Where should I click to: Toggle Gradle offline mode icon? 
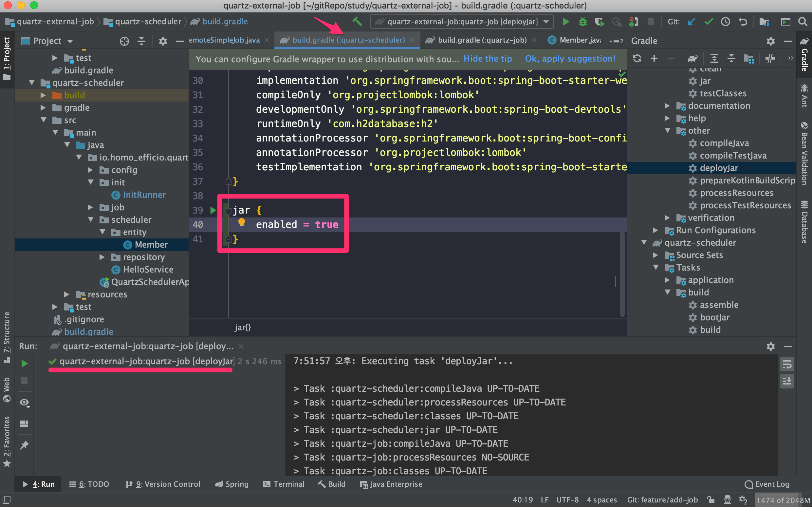click(x=770, y=59)
